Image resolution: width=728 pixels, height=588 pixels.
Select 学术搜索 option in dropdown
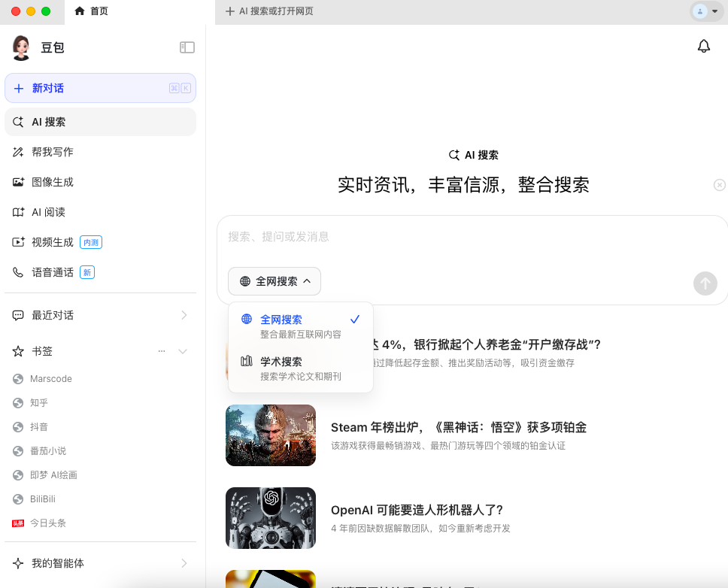(301, 368)
